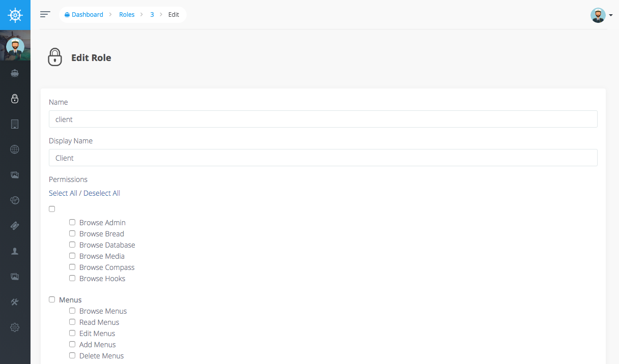Screen dimensions: 619x364
Task: Click the compass icon in the sidebar
Action: tap(15, 200)
